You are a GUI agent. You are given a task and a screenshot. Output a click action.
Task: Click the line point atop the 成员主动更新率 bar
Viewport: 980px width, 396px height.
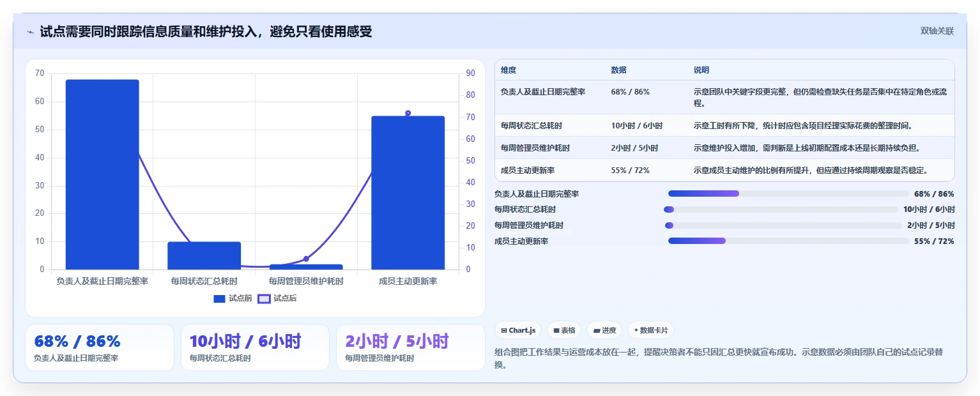point(408,113)
